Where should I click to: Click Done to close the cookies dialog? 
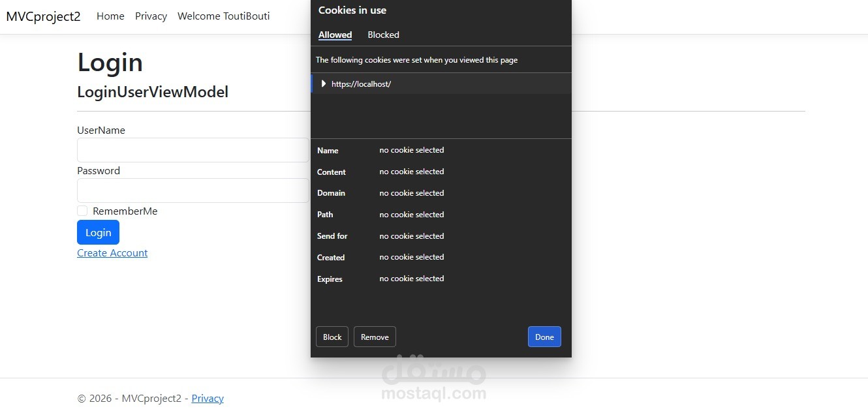pos(544,337)
